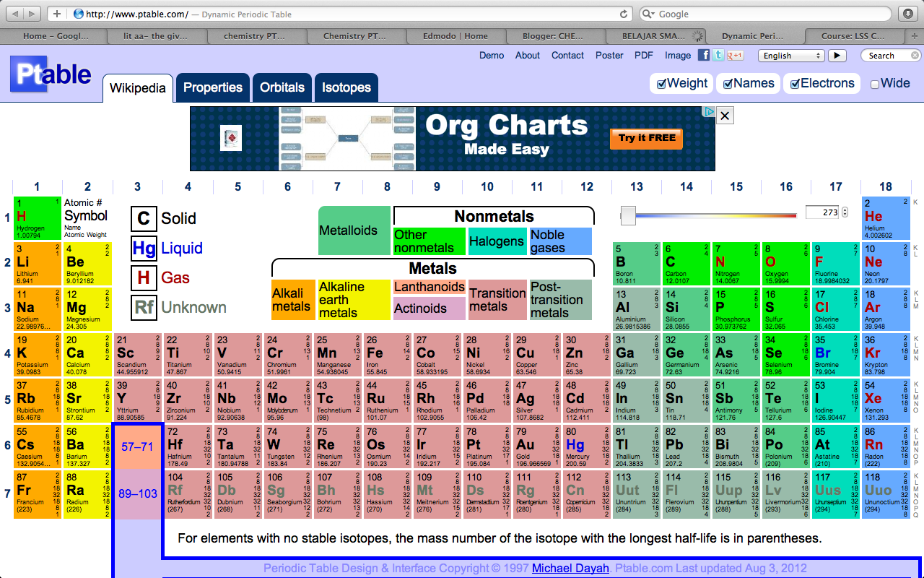Close the Org Charts advertisement
The width and height of the screenshot is (924, 578).
coord(725,116)
